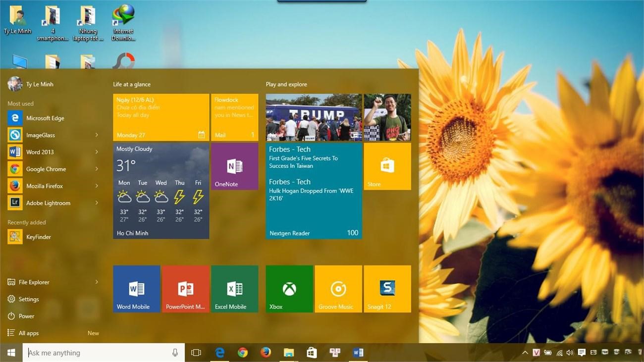This screenshot has width=644, height=362.
Task: Open Settings from Start menu
Action: point(28,299)
